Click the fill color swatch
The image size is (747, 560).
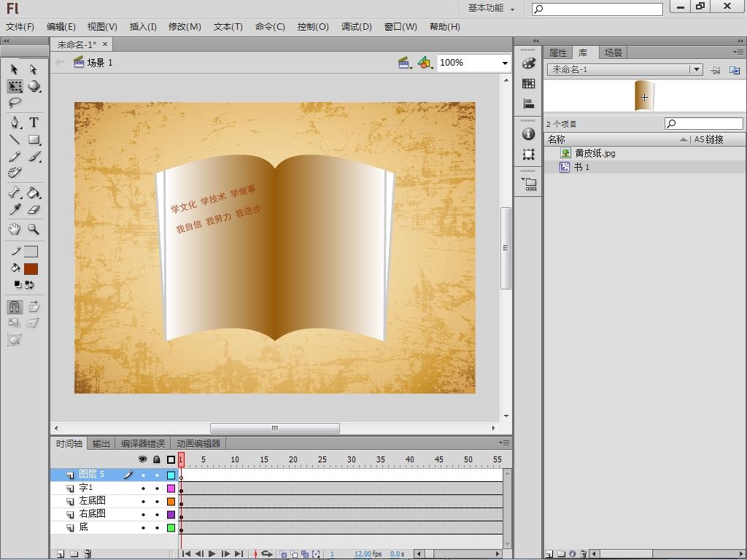[31, 269]
